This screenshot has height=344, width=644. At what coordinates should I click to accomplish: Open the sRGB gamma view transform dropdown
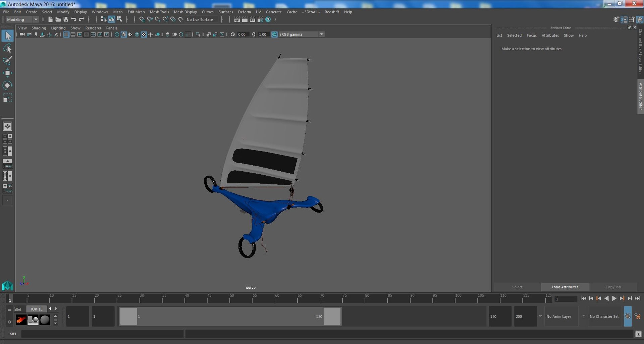pos(302,35)
